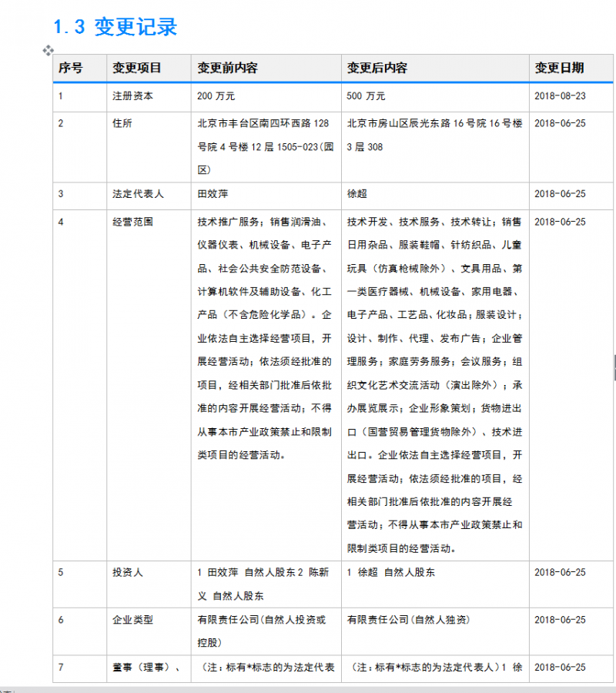Viewport: 616px width, 693px height.
Task: Click '有限责任公司(自然人投资或' text
Action: [262, 620]
